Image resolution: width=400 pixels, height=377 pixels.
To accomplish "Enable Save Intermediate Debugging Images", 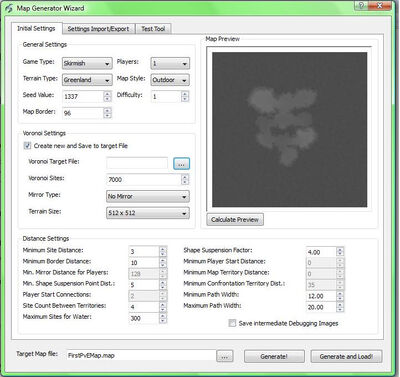I will (232, 323).
